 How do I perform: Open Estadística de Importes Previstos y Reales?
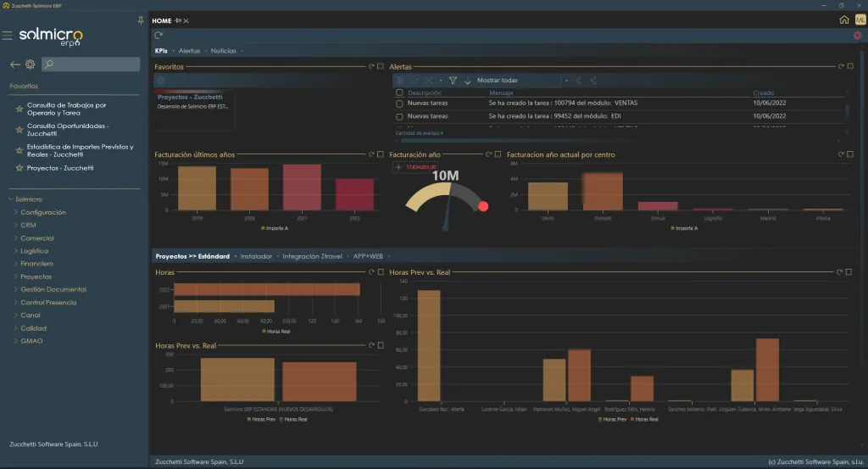pos(81,151)
